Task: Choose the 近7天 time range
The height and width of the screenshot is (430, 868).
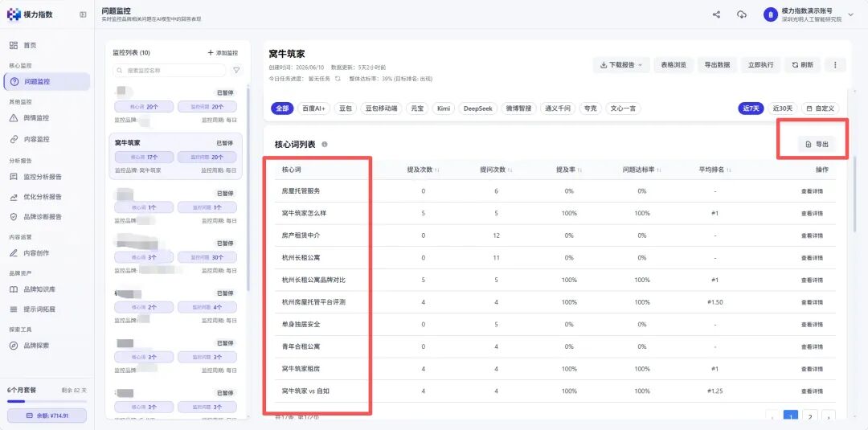Action: (x=751, y=109)
